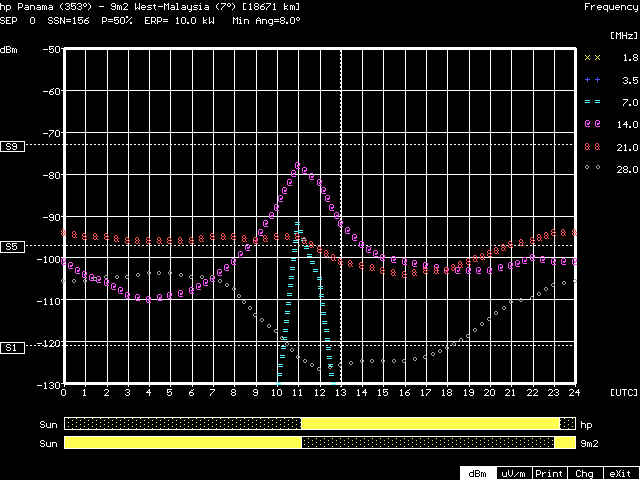Click the 1.8 frequency value

(x=630, y=58)
